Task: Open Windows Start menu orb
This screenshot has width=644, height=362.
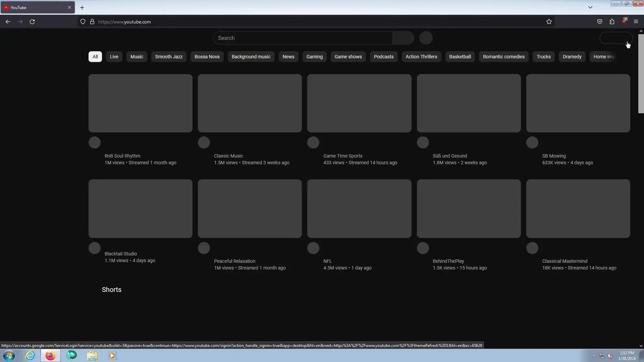Action: pos(9,355)
